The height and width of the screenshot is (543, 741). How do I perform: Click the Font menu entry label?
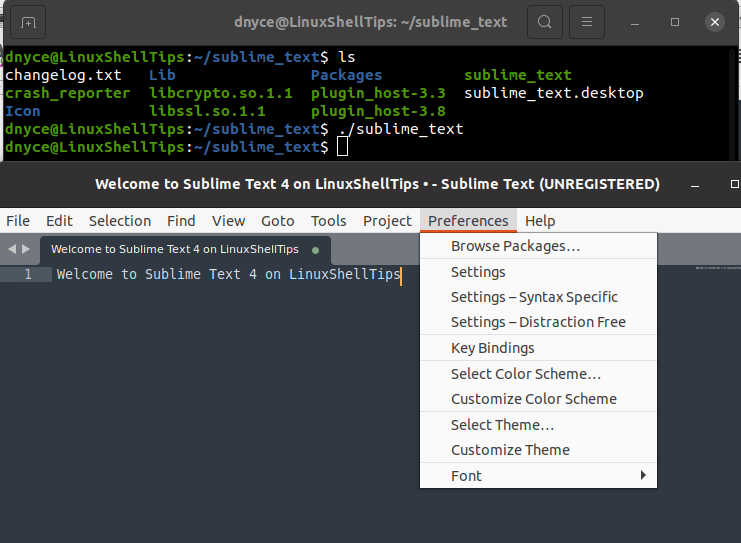click(x=466, y=476)
